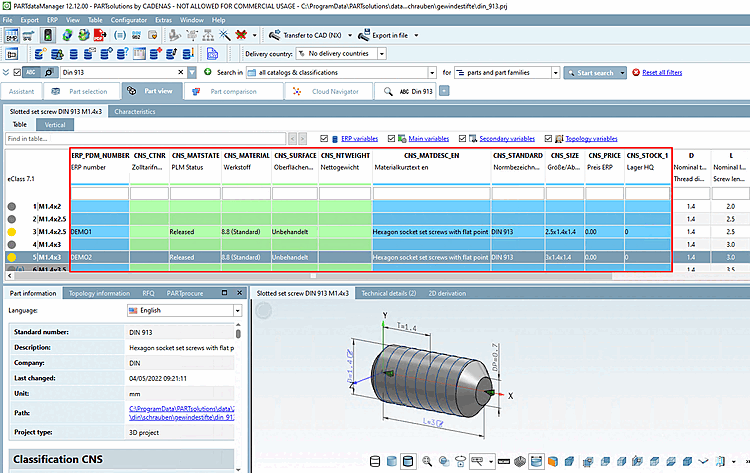Toggle geometric search mode button
The image size is (750, 473).
pos(49,72)
